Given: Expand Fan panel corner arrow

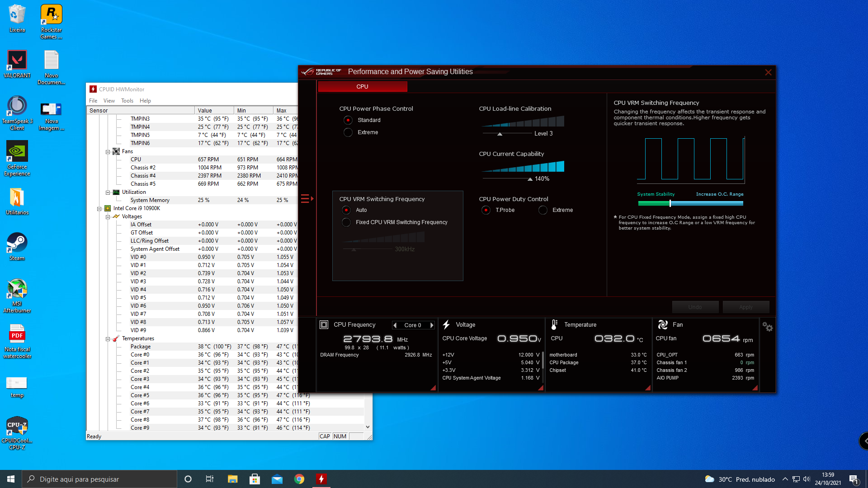Looking at the screenshot, I should [755, 388].
